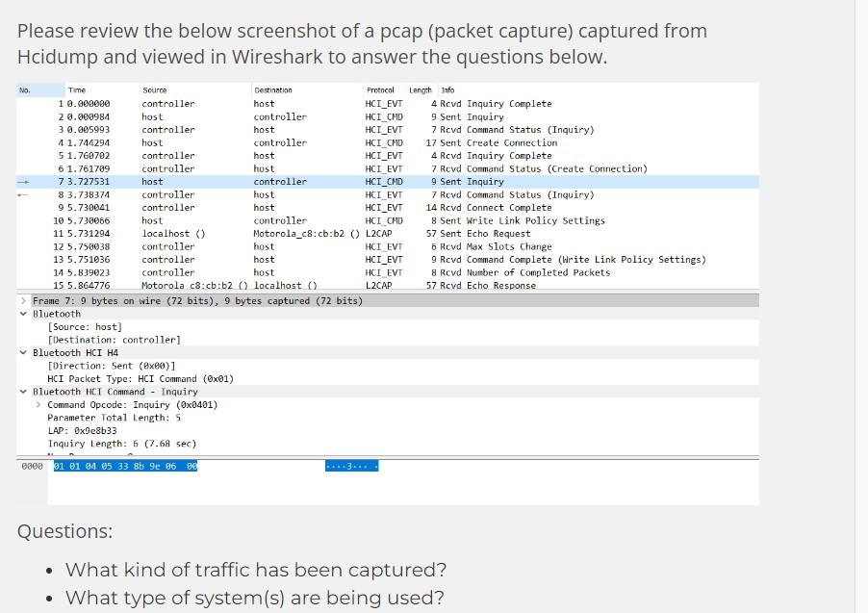This screenshot has width=868, height=613.
Task: Sort by the Source column header
Action: point(195,90)
